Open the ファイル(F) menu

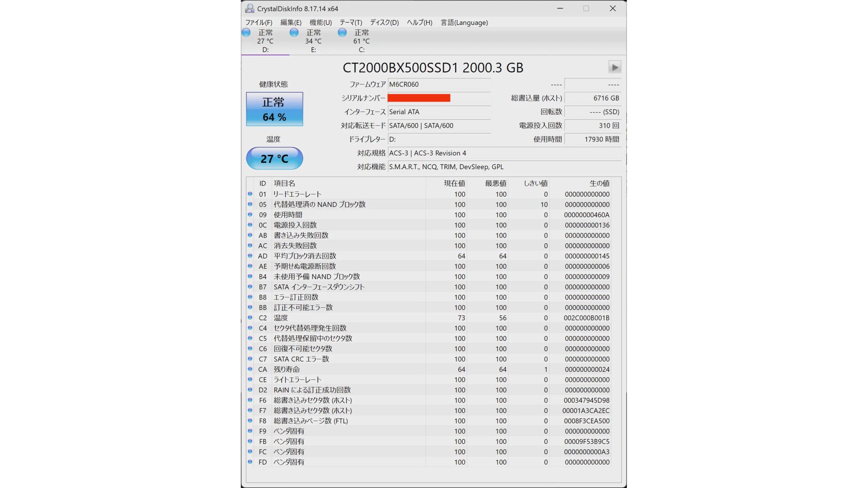coord(259,22)
